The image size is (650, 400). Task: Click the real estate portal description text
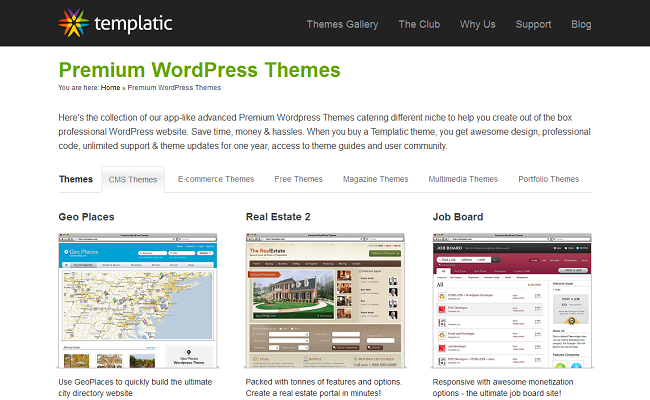coord(324,388)
